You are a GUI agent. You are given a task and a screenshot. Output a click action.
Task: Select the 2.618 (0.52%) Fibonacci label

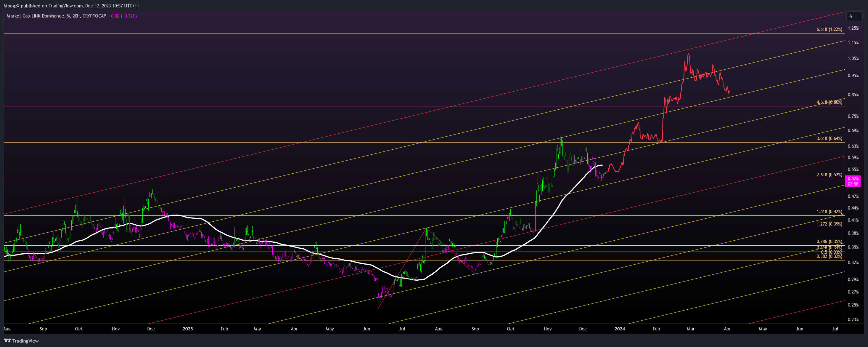click(829, 175)
